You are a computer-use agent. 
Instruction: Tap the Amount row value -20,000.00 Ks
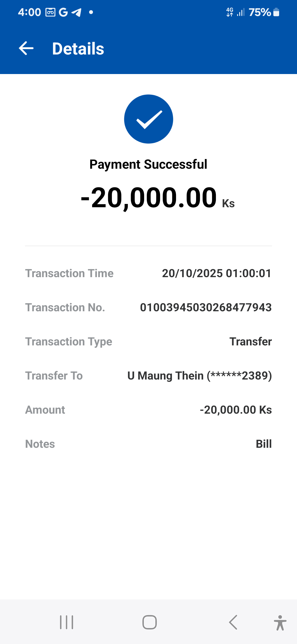[x=236, y=410]
